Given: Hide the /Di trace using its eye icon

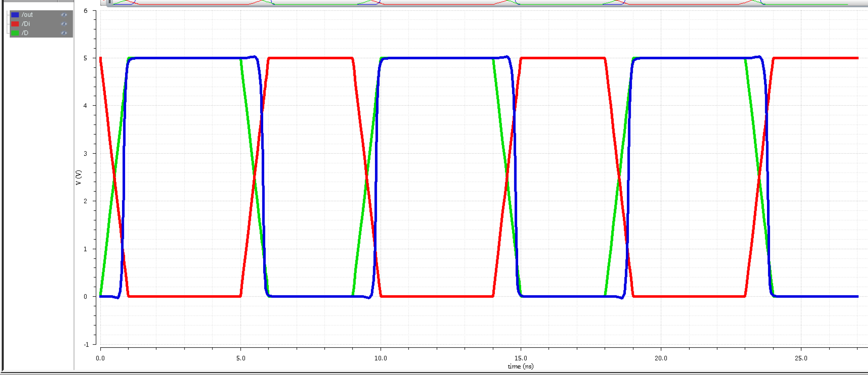Looking at the screenshot, I should (x=64, y=24).
